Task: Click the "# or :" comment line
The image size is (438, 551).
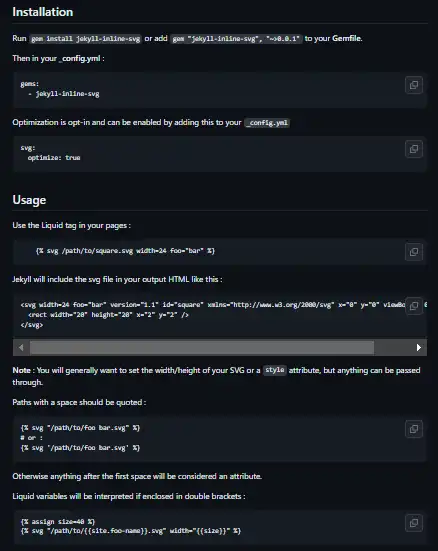Action: coord(32,438)
